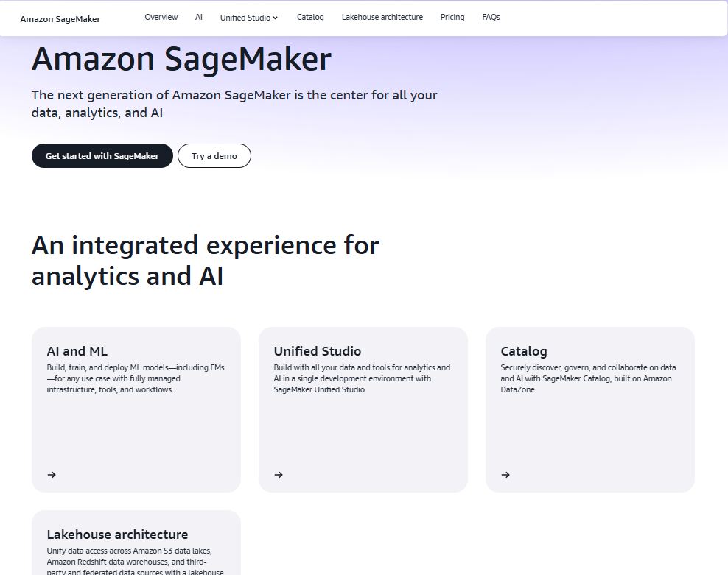
Task: Open the Catalog card heading
Action: tap(524, 351)
